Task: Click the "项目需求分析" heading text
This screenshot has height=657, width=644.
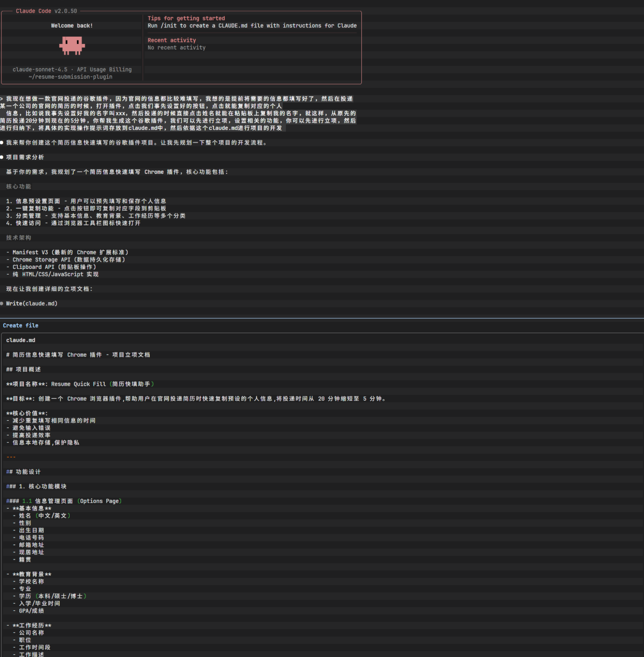Action: point(25,157)
